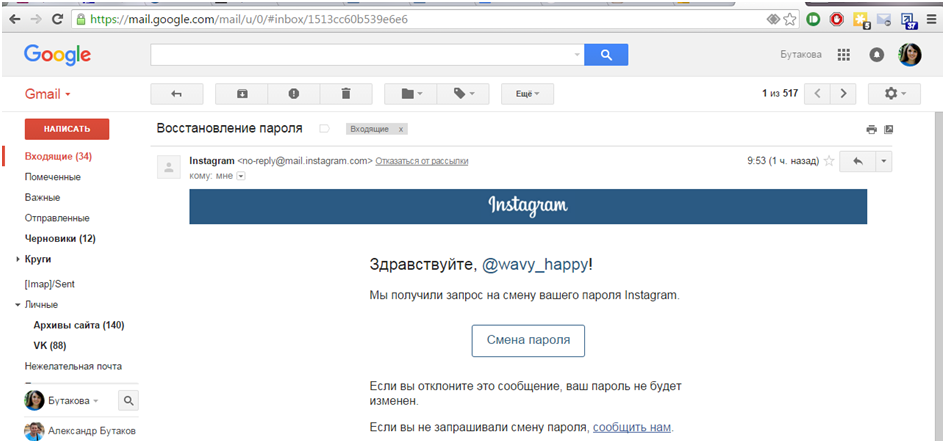This screenshot has height=443, width=945.
Task: Click the blue search magnifier button
Action: pyautogui.click(x=606, y=55)
